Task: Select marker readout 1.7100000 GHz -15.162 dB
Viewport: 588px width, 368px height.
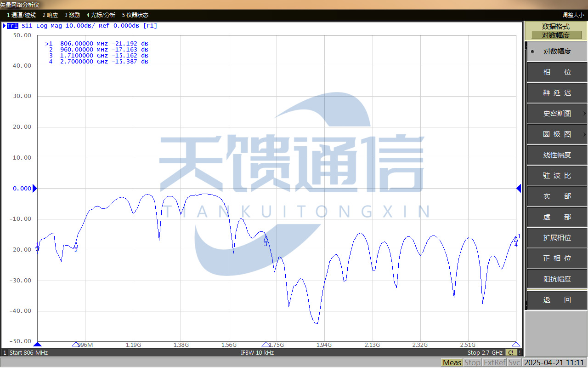Action: (x=98, y=56)
